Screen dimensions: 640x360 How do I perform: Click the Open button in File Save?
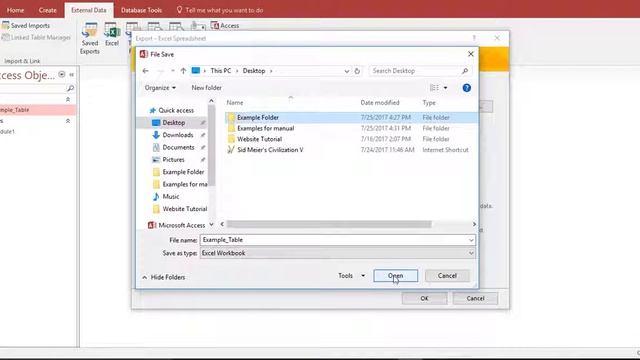(396, 276)
